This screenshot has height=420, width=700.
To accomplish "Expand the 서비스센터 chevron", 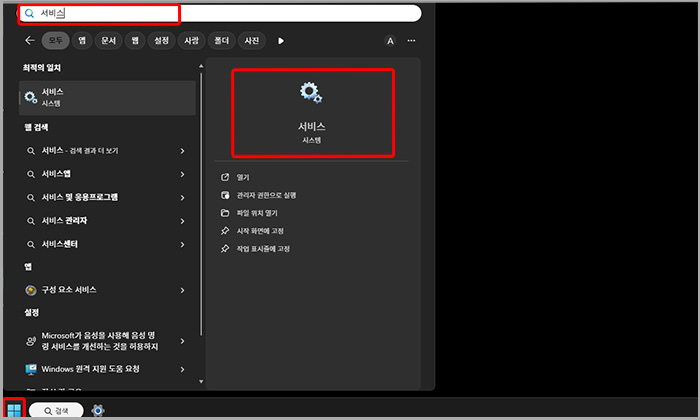I will 182,245.
